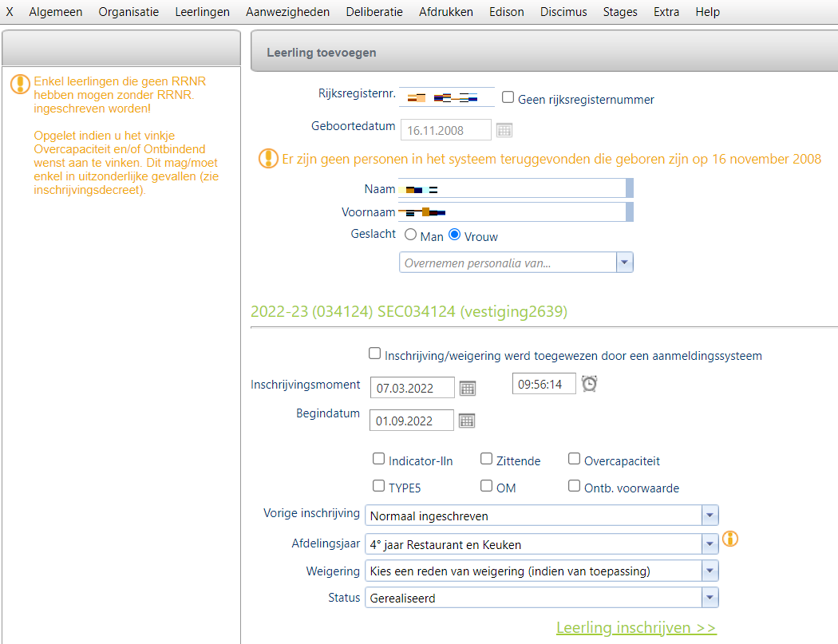Open the Deliberatie menu
Screen dimensions: 838x644
(x=374, y=12)
